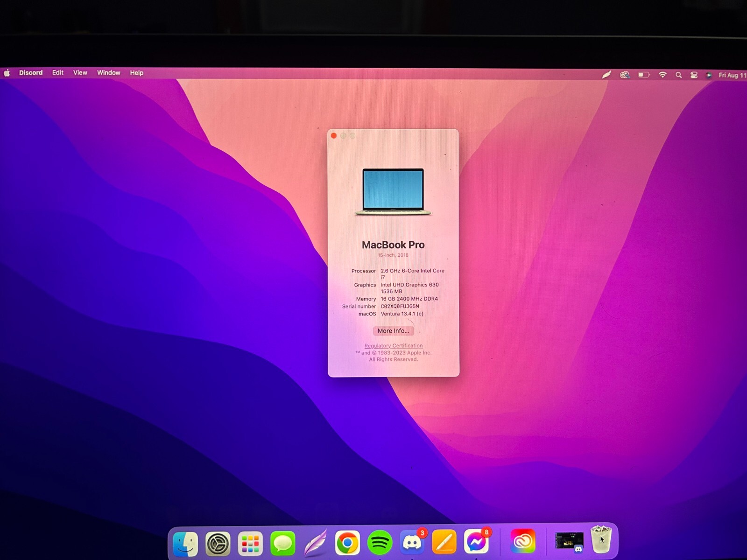This screenshot has height=560, width=747.
Task: Open Finder from the Dock
Action: (185, 542)
